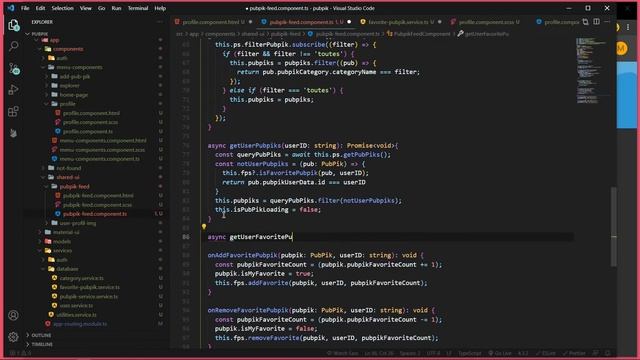This screenshot has width=640, height=360.
Task: Click unsaved dot on pubpik-feed.component.ts tab
Action: (349, 22)
